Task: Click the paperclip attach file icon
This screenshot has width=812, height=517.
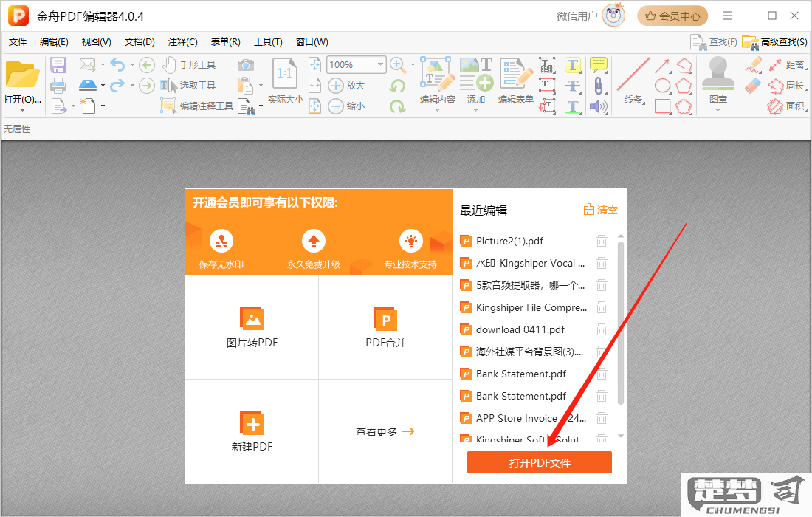Action: [x=599, y=86]
